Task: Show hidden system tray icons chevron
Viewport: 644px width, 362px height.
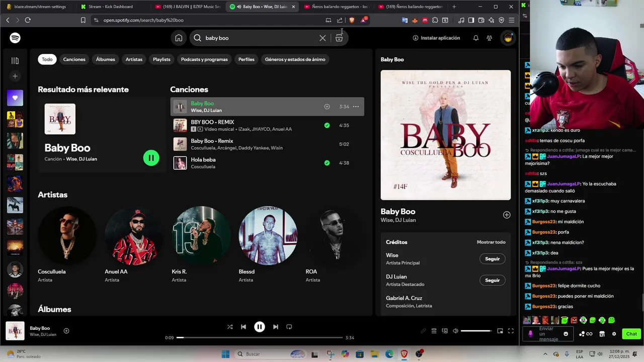Action: [545, 354]
